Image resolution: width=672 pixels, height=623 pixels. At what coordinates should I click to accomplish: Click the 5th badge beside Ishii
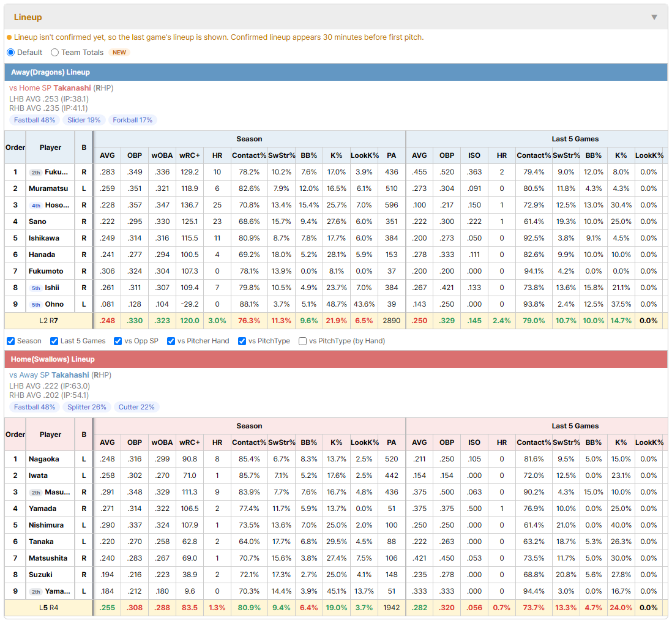pos(36,288)
